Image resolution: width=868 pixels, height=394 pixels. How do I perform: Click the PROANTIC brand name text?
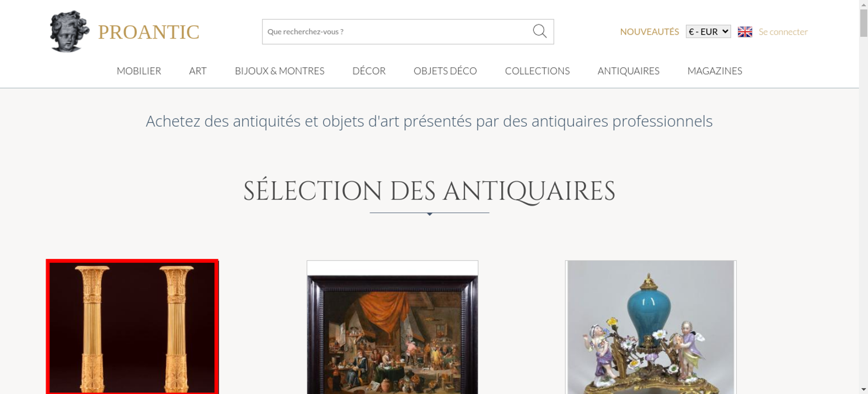pyautogui.click(x=148, y=32)
